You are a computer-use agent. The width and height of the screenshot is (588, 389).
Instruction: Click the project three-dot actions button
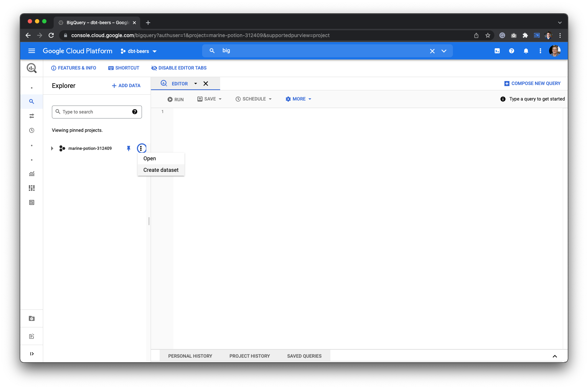click(141, 148)
